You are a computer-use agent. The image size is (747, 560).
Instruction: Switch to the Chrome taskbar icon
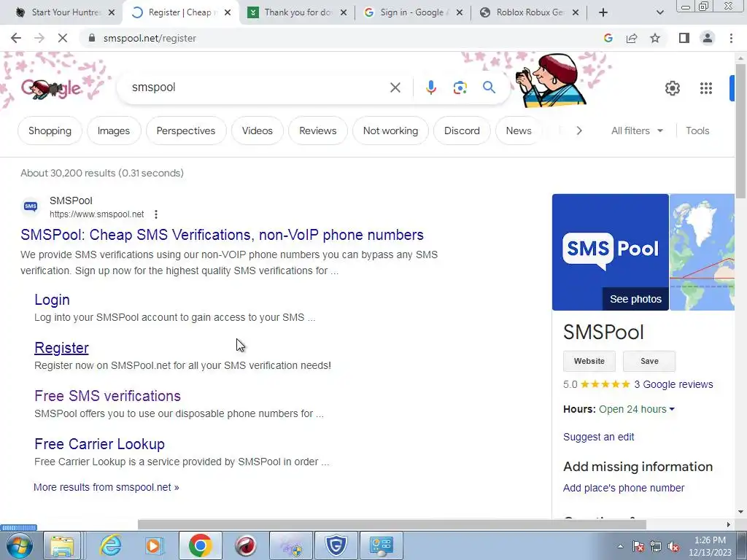coord(200,545)
